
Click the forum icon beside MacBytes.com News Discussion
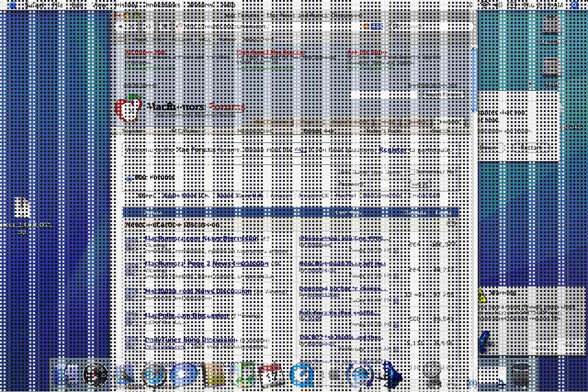click(131, 294)
